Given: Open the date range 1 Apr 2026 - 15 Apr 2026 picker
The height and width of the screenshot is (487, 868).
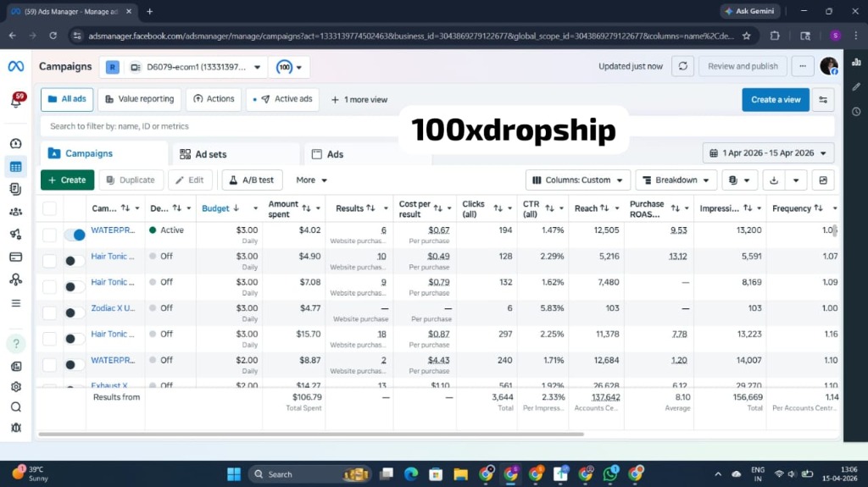Looking at the screenshot, I should click(x=768, y=153).
